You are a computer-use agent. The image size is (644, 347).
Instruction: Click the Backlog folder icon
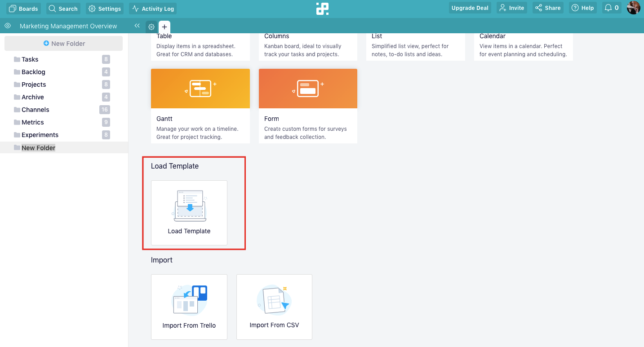(17, 72)
